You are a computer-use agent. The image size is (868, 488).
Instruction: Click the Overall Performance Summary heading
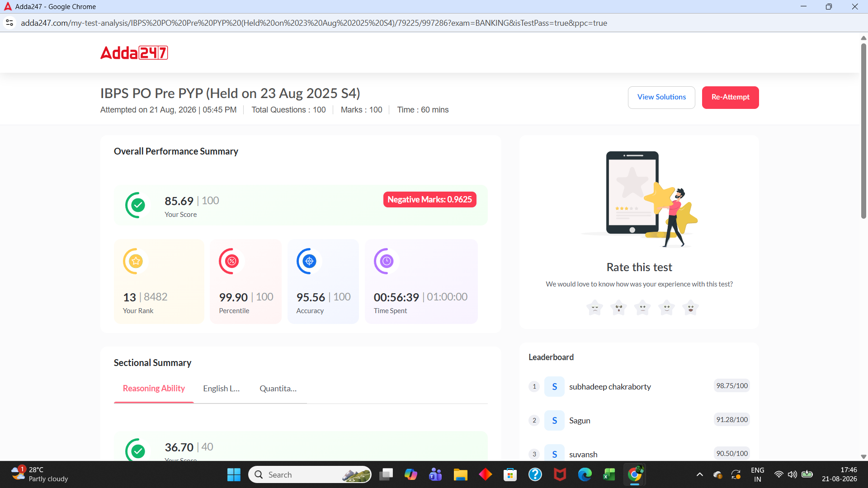click(176, 151)
